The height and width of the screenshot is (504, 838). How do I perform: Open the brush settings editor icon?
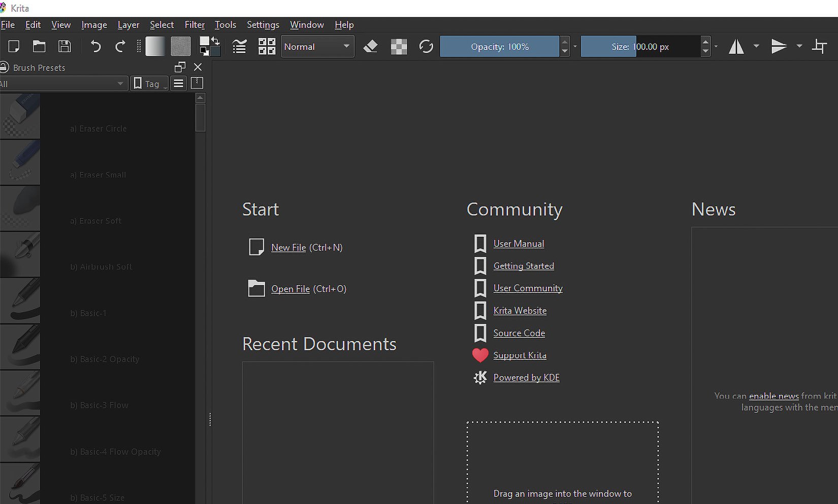(239, 46)
